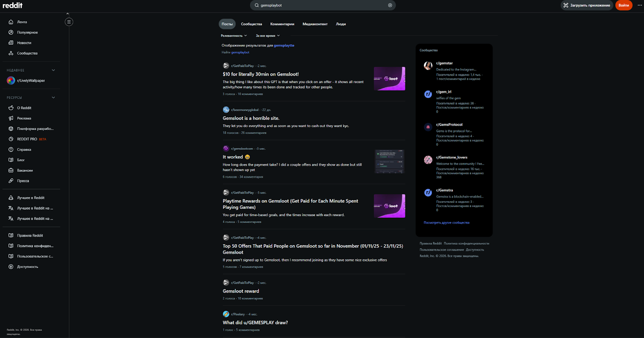This screenshot has width=644, height=338.
Task: Click the Войти login button
Action: click(623, 5)
